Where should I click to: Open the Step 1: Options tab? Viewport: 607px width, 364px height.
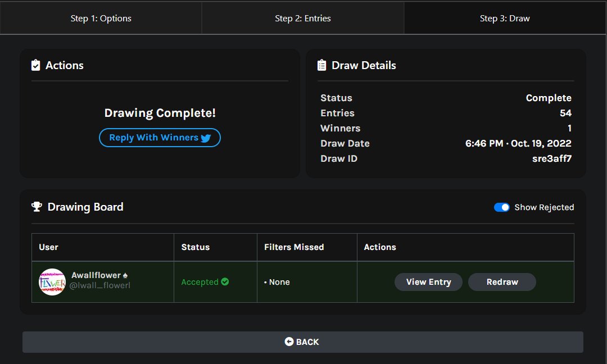pos(101,18)
